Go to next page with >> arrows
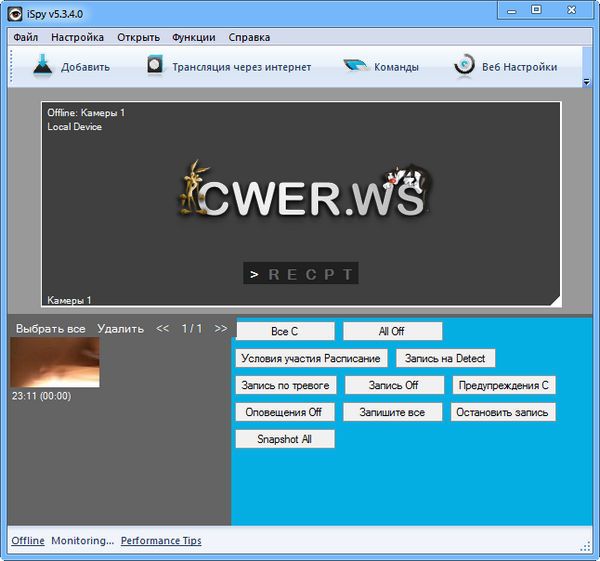Screen dimensions: 600x561 coord(221,328)
